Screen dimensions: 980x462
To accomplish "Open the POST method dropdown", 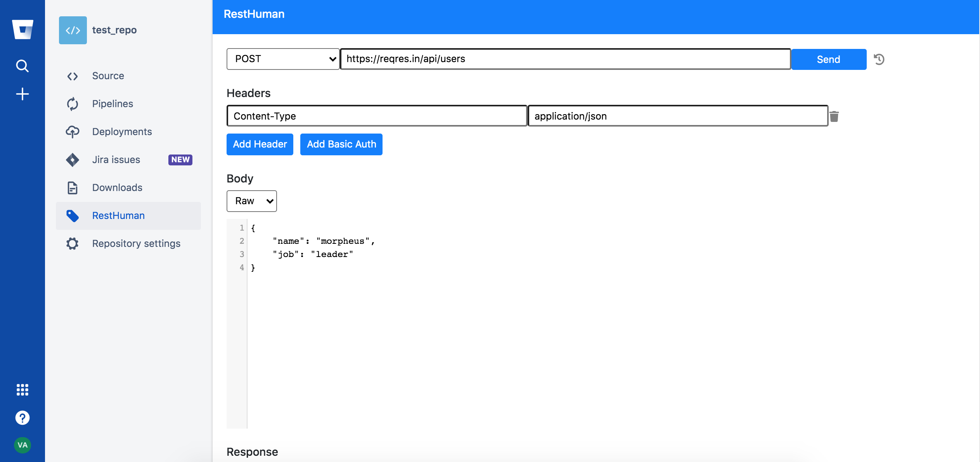I will click(283, 59).
